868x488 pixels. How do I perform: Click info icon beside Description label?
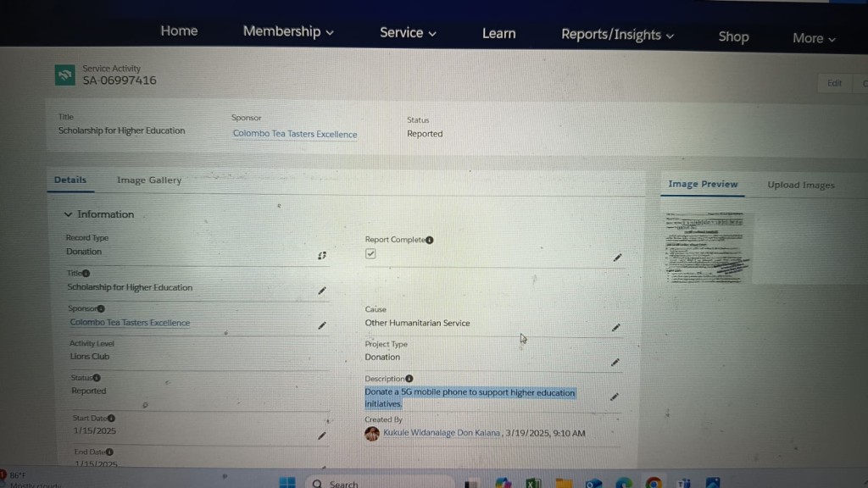(x=409, y=379)
